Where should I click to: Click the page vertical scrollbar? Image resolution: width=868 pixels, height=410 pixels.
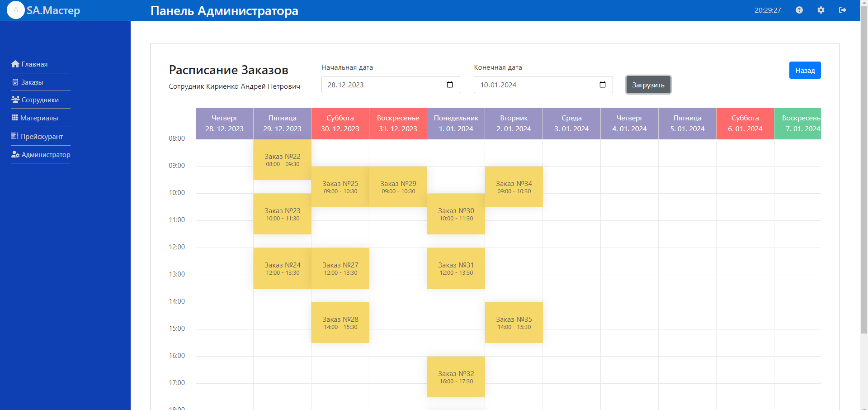[864, 181]
